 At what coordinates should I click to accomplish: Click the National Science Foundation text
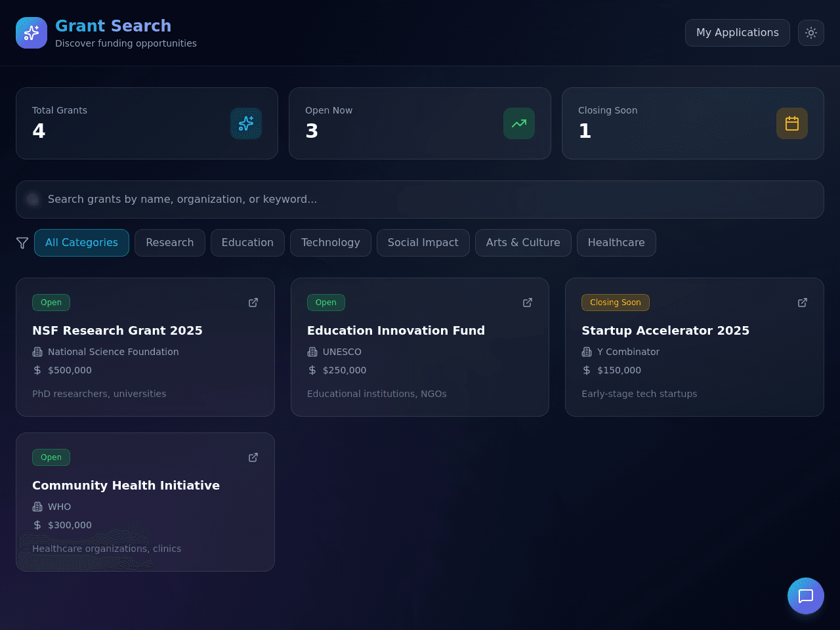pyautogui.click(x=114, y=352)
